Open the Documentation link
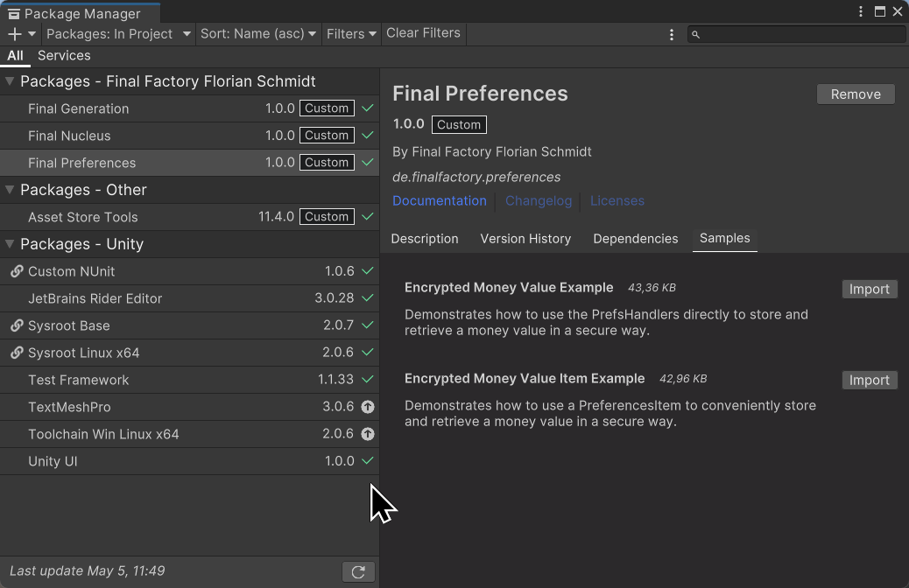Viewport: 909px width, 588px height. (x=440, y=201)
